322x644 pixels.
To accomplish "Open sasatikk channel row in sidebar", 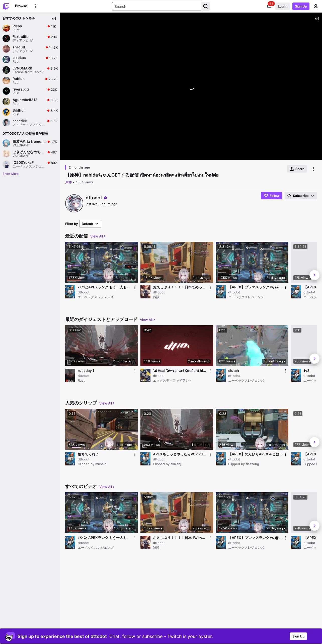I will pos(30,123).
